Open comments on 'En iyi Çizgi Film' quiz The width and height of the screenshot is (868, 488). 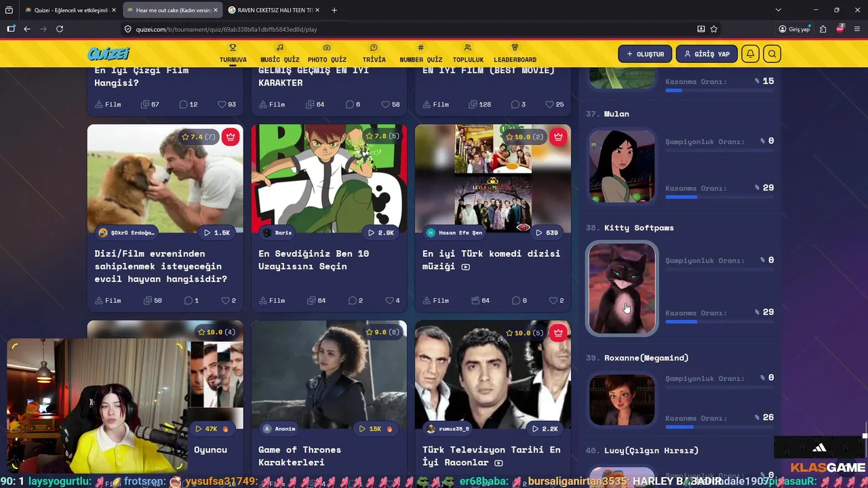[188, 104]
